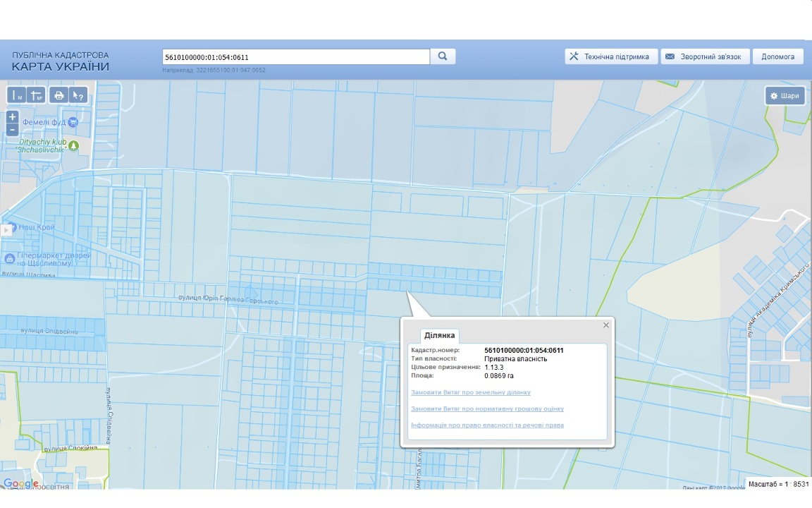Open Зворотний зв'язок feedback form
812x508 pixels.
(x=706, y=56)
